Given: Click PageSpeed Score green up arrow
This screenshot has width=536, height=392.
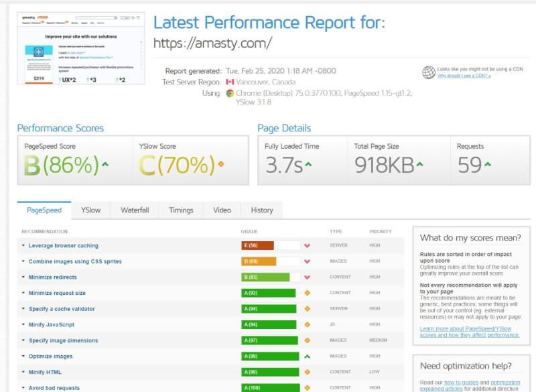Looking at the screenshot, I should [x=105, y=164].
